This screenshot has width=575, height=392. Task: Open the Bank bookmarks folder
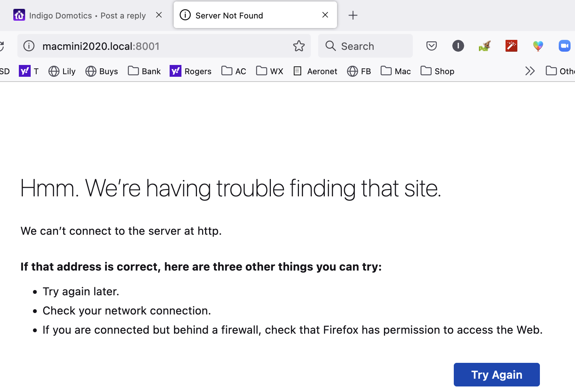coord(144,71)
